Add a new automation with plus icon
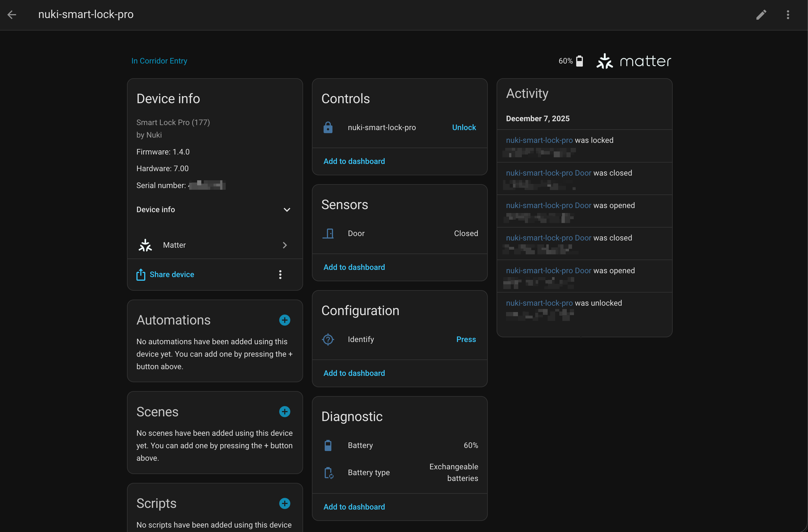This screenshot has width=808, height=532. (284, 320)
